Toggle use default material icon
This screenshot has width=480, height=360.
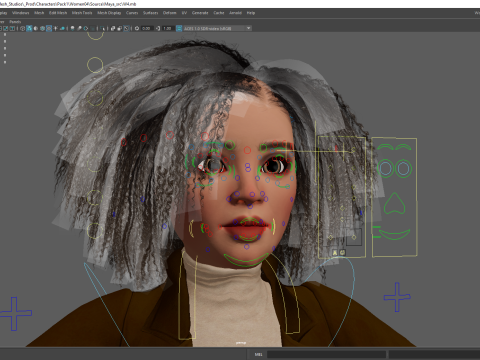click(36, 28)
